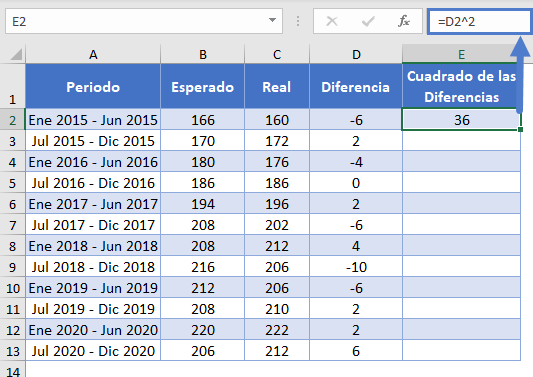Select column D header

coord(356,54)
